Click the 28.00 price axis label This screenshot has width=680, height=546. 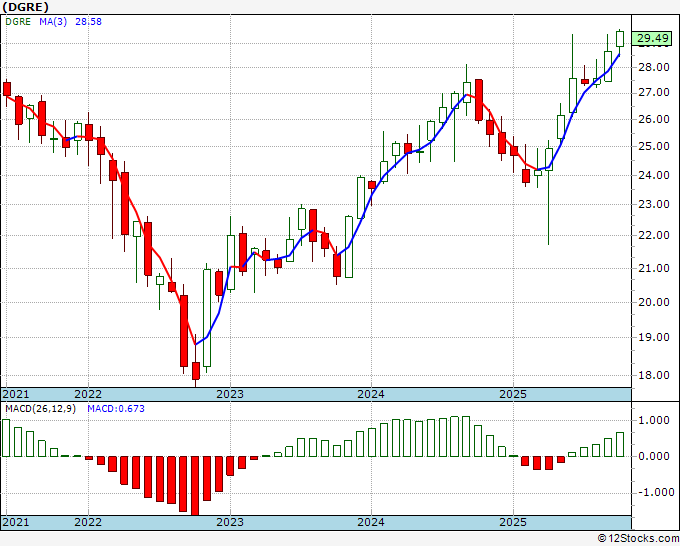click(654, 67)
